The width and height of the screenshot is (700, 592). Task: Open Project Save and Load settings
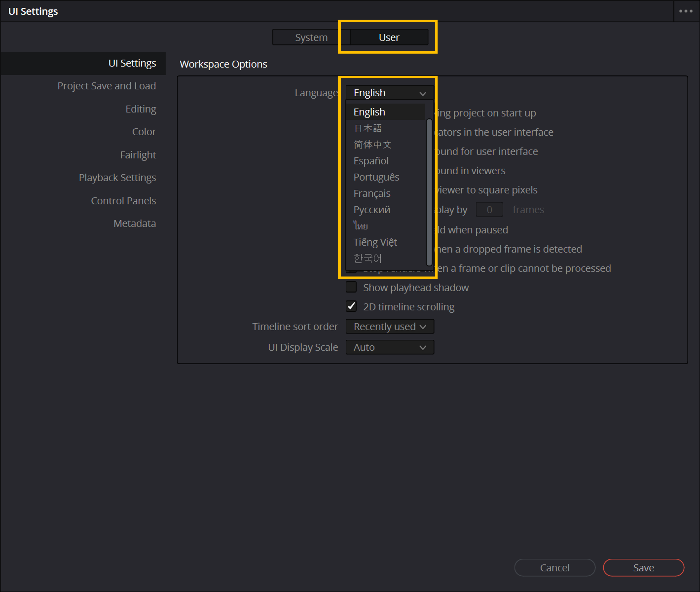tap(106, 86)
